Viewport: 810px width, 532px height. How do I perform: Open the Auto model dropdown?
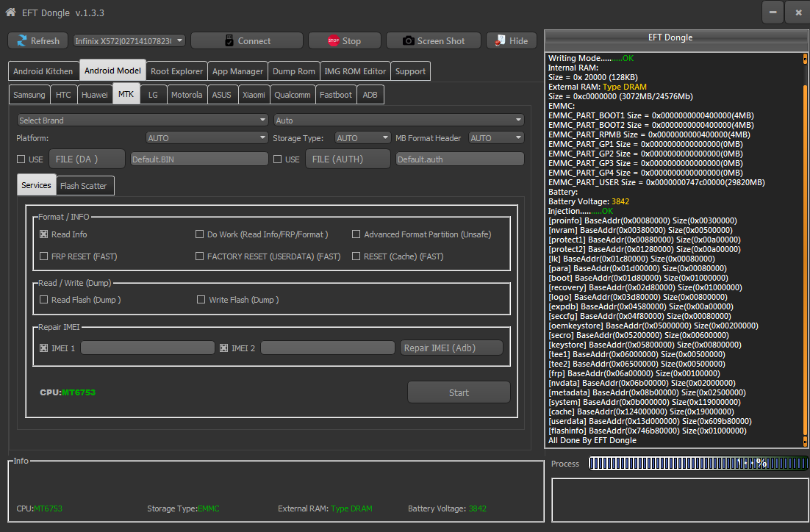tap(399, 121)
